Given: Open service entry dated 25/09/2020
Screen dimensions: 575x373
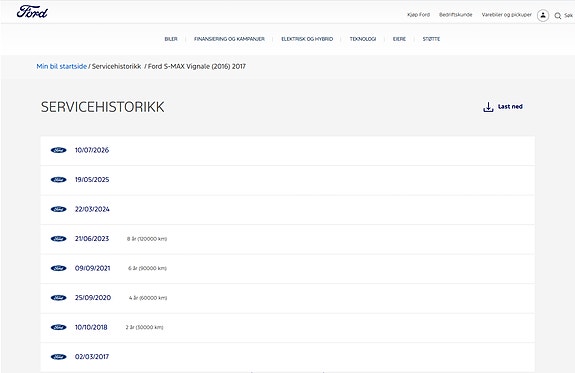Looking at the screenshot, I should tap(288, 298).
